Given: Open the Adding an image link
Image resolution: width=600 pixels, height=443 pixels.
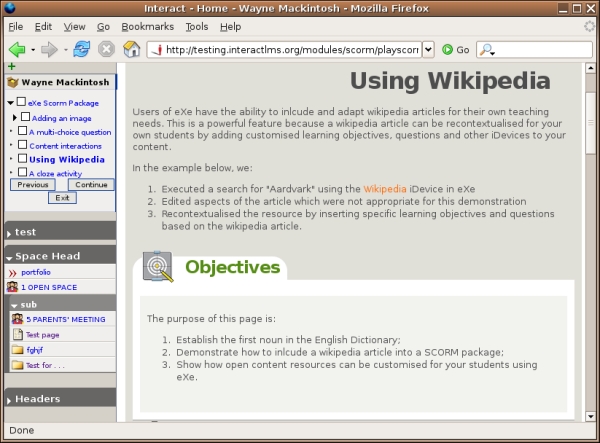Looking at the screenshot, I should point(62,118).
